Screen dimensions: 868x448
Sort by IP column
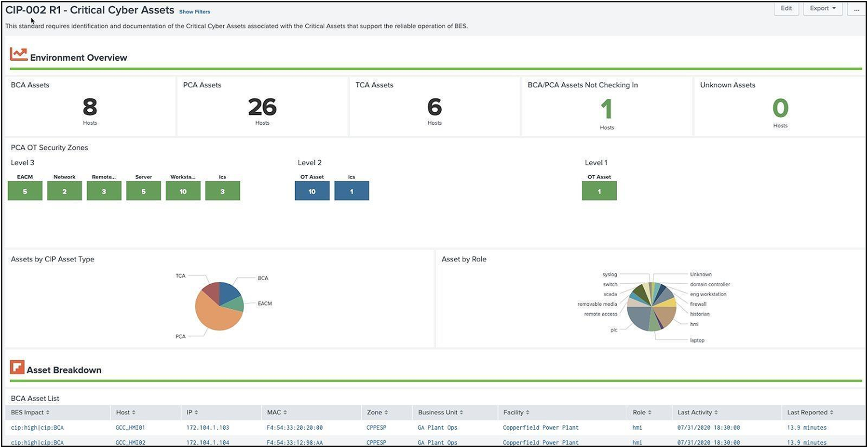pyautogui.click(x=192, y=412)
